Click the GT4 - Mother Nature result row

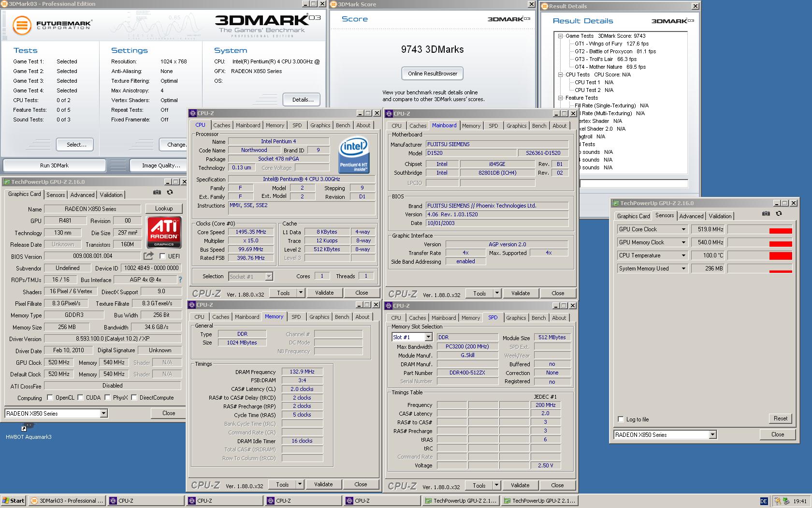pyautogui.click(x=610, y=67)
